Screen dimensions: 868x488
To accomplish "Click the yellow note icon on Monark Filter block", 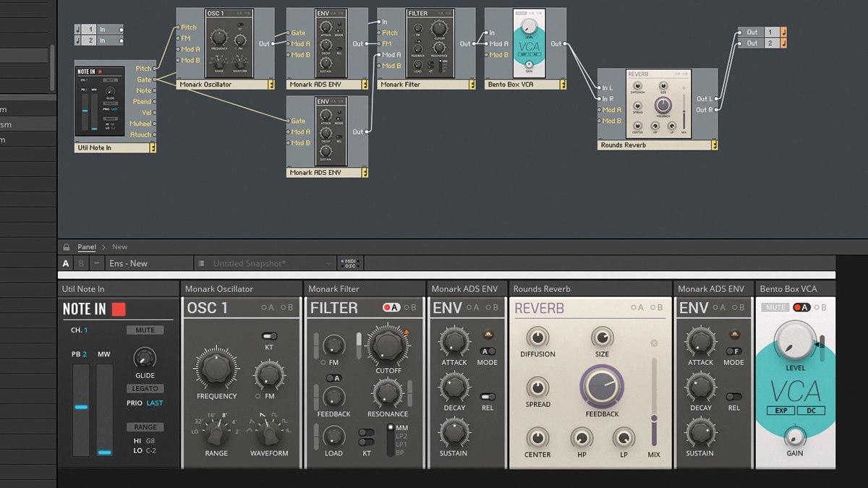I will point(472,85).
